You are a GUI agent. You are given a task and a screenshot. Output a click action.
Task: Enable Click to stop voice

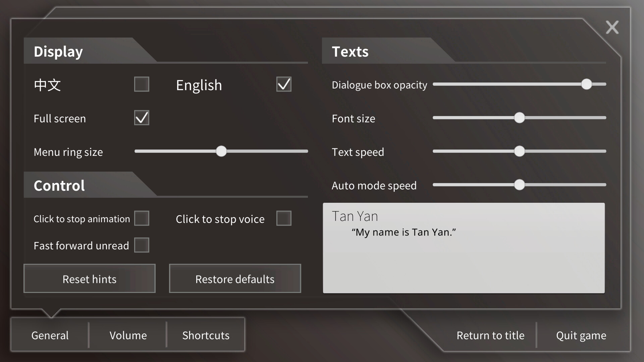284,218
